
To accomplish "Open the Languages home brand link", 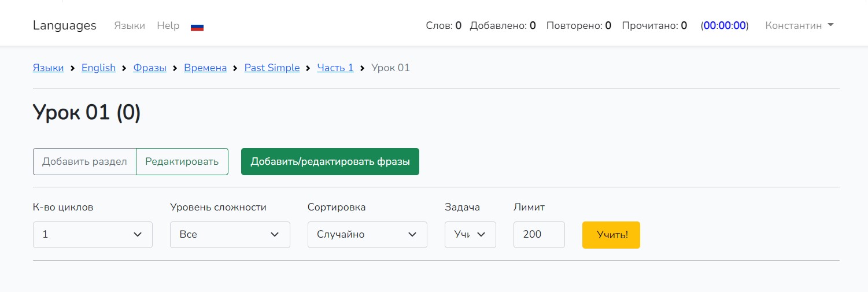I will 65,25.
